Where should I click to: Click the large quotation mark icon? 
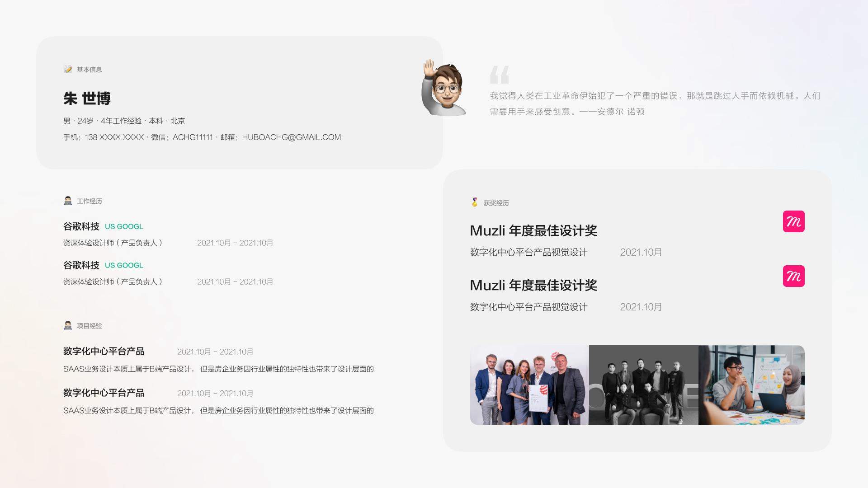point(500,75)
